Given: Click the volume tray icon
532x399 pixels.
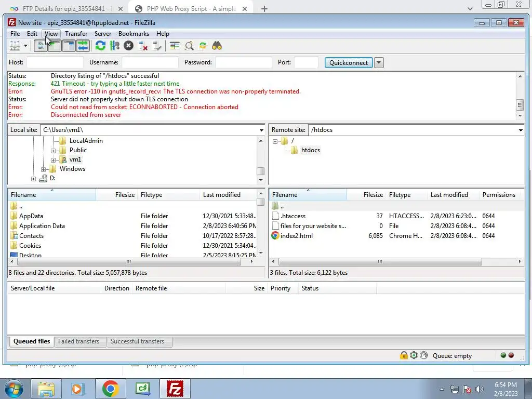Looking at the screenshot, I should click(x=480, y=389).
